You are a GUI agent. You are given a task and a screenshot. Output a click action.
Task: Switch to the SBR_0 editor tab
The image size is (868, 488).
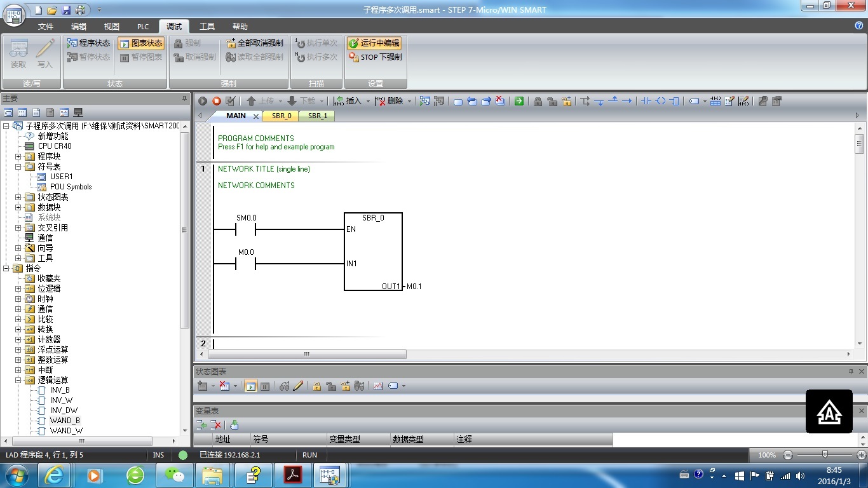[x=281, y=116]
